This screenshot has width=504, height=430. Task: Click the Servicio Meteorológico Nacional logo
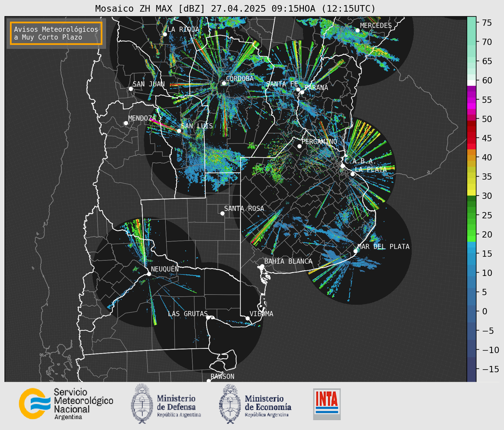(35, 404)
